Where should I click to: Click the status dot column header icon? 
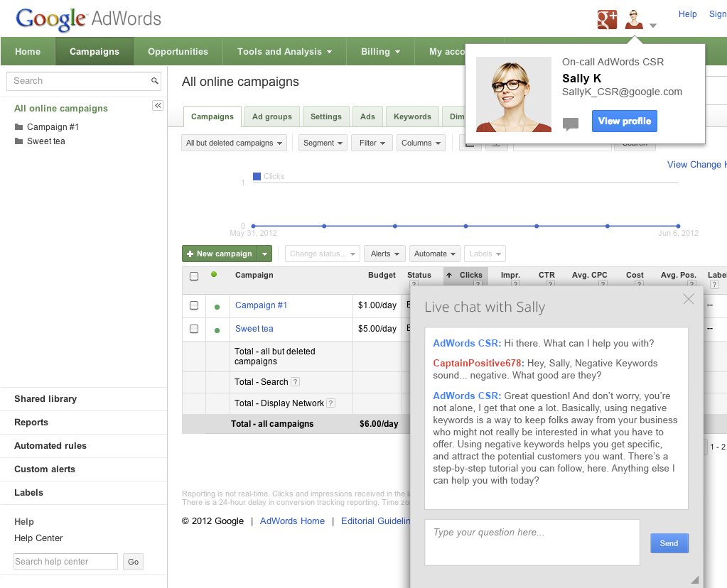click(214, 274)
